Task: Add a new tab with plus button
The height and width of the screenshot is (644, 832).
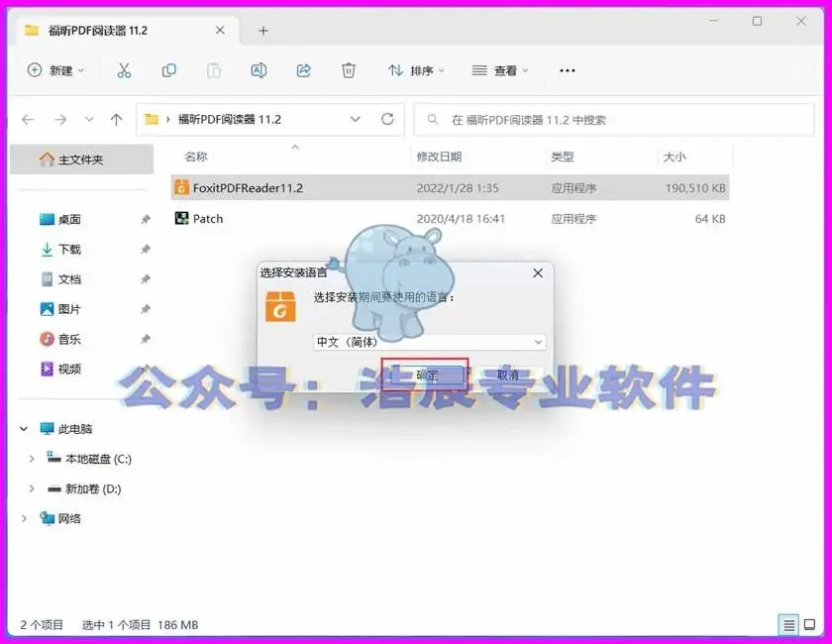Action: click(x=263, y=31)
